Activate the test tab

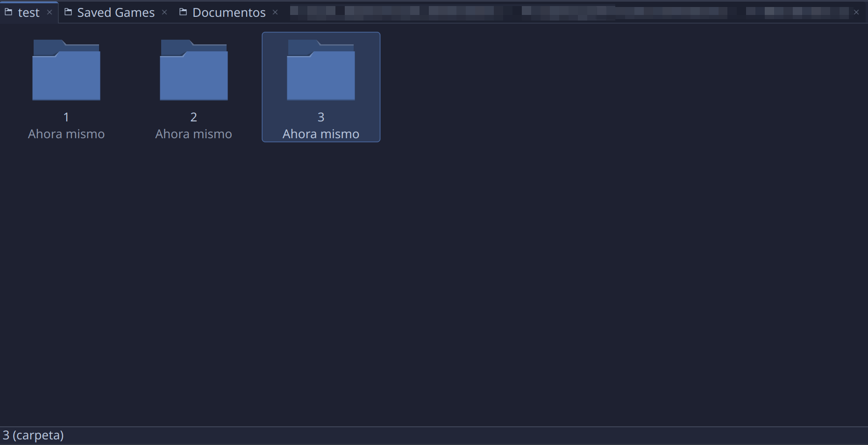pos(28,13)
